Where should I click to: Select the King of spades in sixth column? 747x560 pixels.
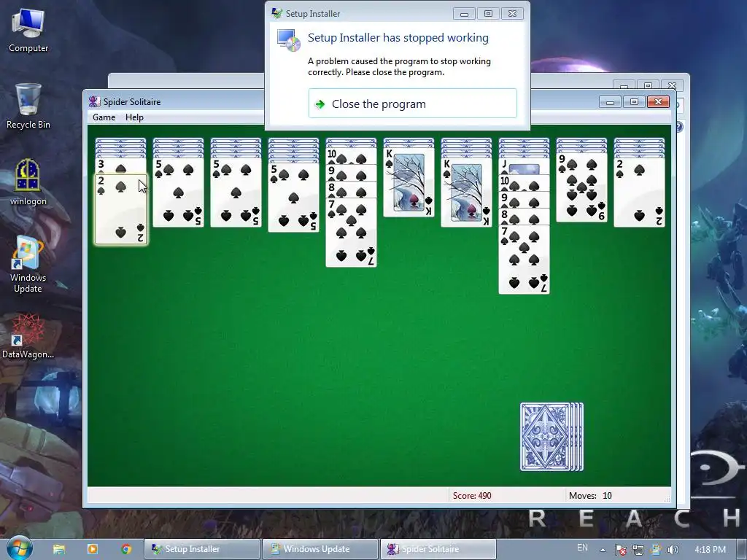pos(409,182)
